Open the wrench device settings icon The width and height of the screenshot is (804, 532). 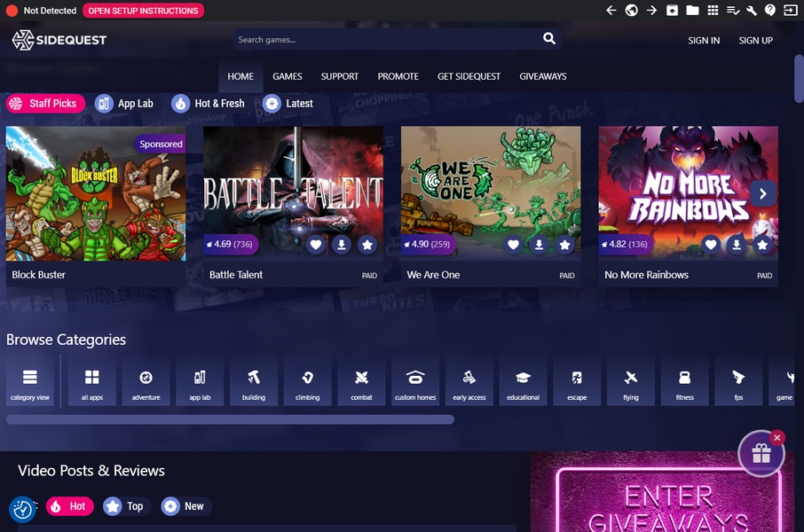(x=752, y=11)
